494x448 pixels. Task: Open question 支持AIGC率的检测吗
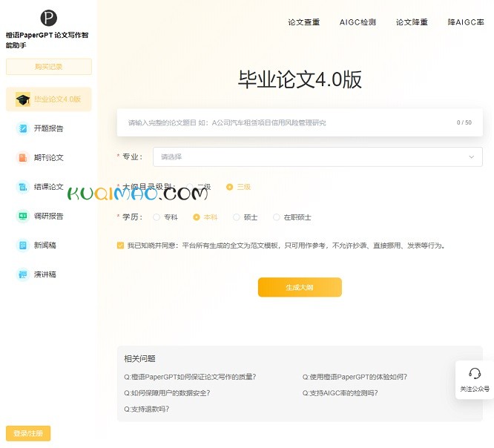tap(340, 393)
